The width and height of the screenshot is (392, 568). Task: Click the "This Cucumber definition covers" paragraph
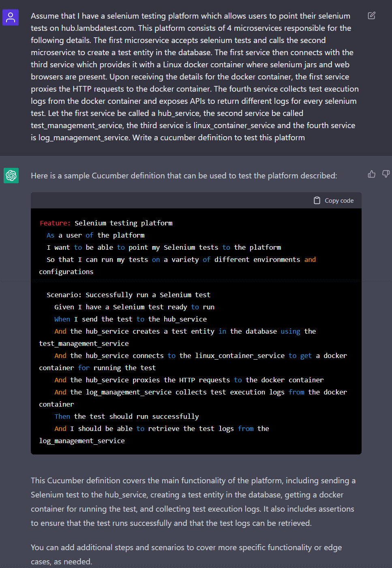(x=193, y=502)
